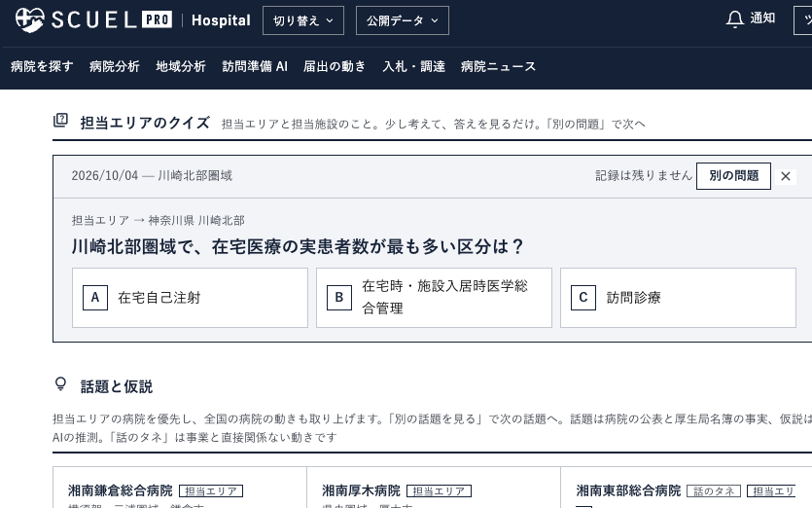Open the 湘南鎌倉総合病院 card
This screenshot has width=812, height=508.
pos(121,490)
